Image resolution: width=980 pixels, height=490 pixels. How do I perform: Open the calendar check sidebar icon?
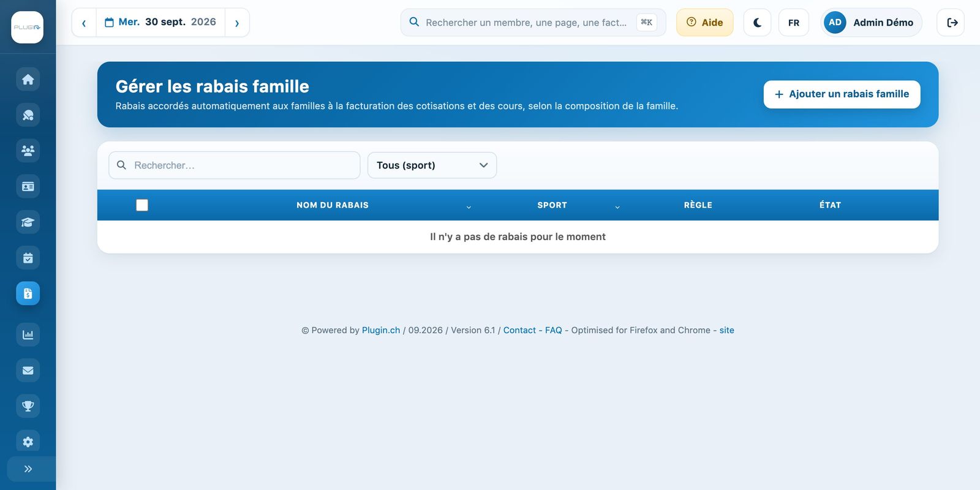(28, 258)
